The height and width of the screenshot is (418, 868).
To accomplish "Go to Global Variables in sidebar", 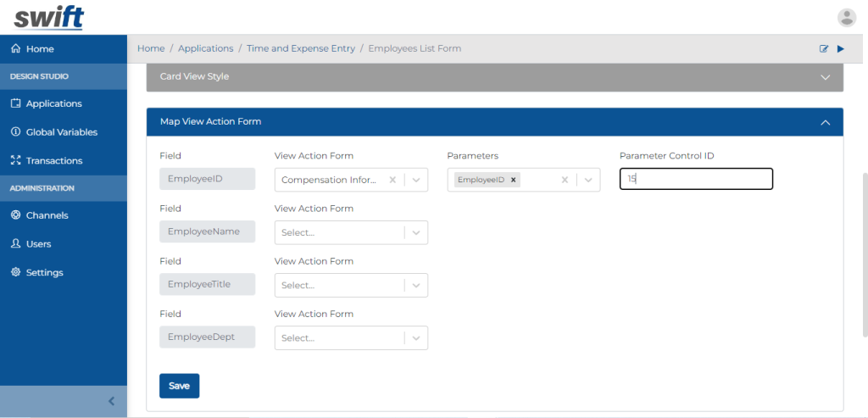I will point(61,132).
